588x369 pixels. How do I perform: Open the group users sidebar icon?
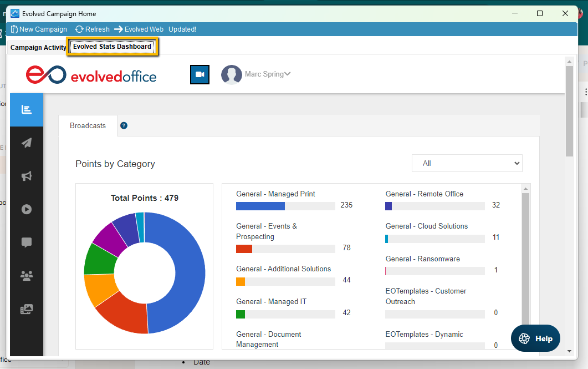[x=26, y=276]
